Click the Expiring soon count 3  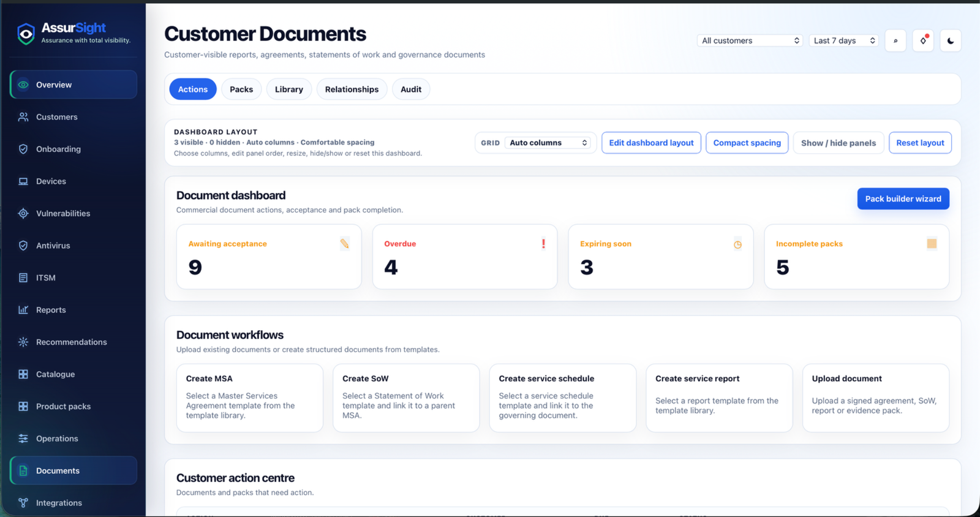coord(587,267)
